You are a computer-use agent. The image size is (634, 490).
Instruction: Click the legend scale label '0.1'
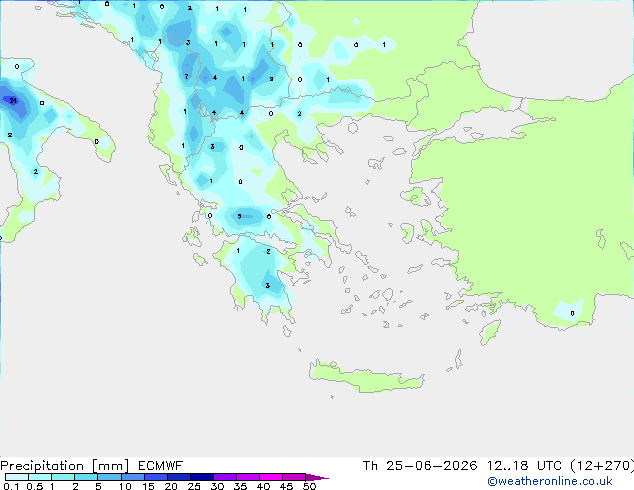(11, 486)
